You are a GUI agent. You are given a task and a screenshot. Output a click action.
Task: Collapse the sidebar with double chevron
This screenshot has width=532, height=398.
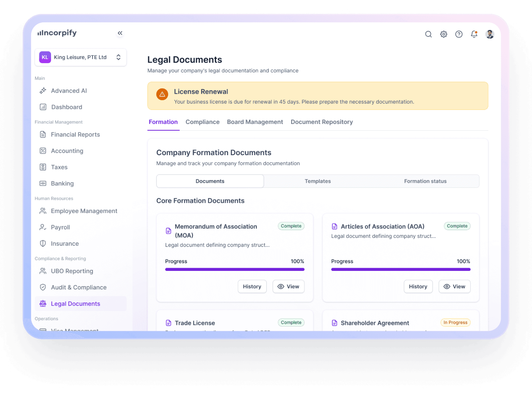tap(120, 33)
